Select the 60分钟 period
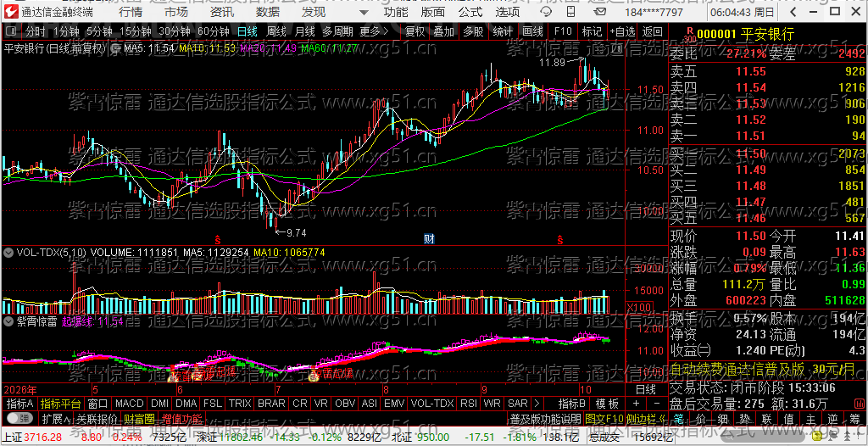The height and width of the screenshot is (446, 868). [x=214, y=31]
